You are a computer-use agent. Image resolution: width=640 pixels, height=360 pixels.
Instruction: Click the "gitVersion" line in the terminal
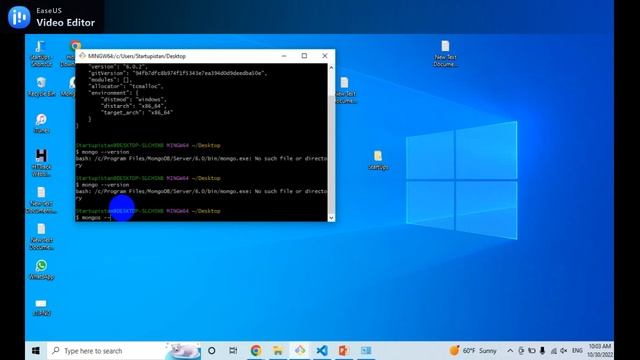coord(178,73)
